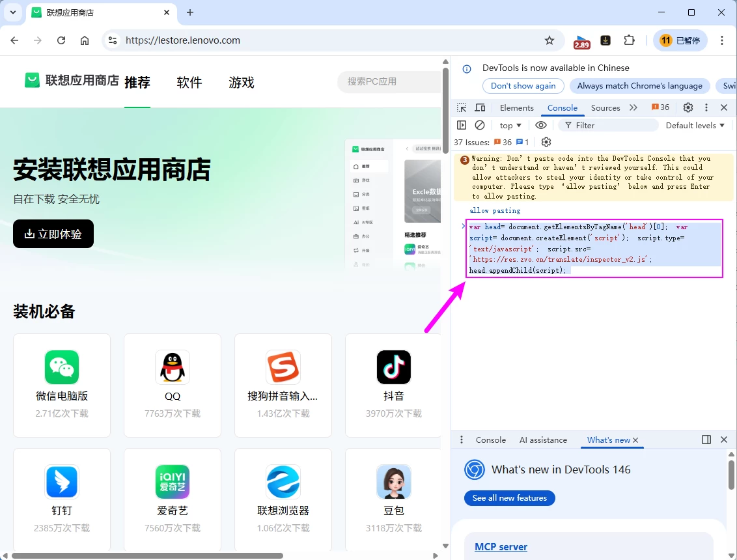Go back with browser back arrow

click(x=14, y=40)
